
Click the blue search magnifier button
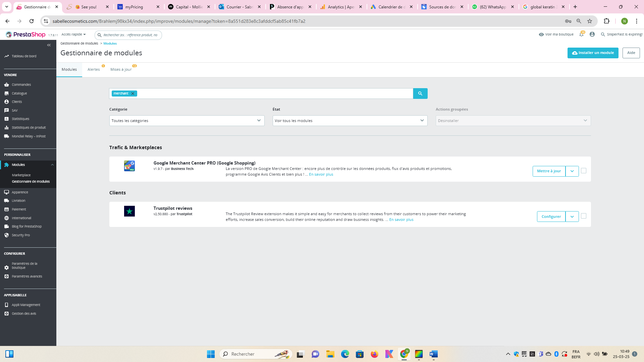[420, 94]
